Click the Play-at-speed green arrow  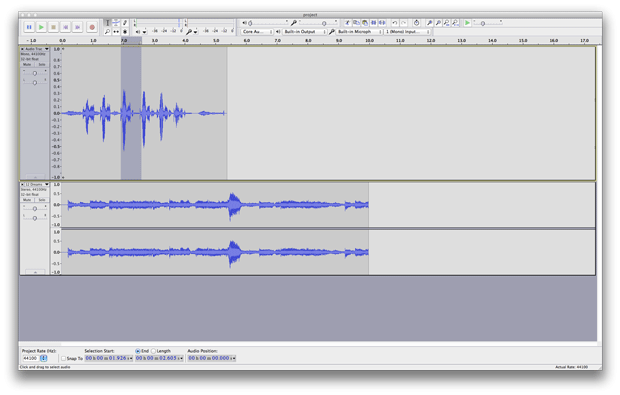467,23
